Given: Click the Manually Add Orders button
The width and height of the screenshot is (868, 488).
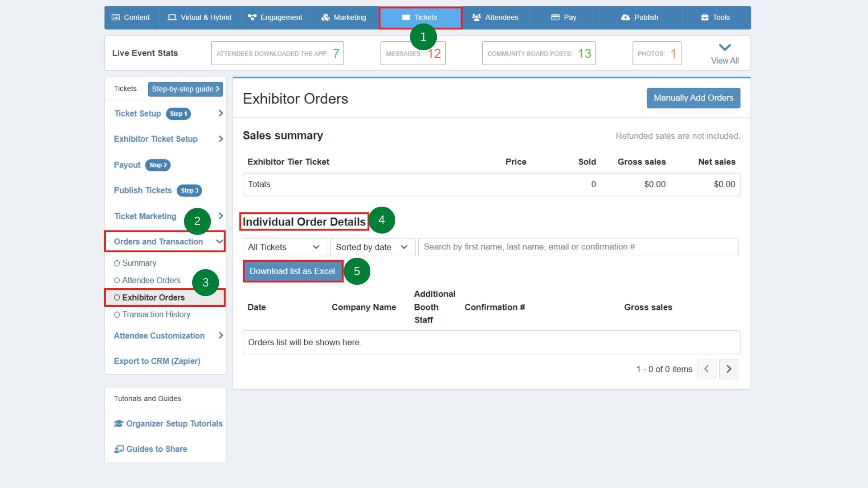Looking at the screenshot, I should click(x=693, y=98).
